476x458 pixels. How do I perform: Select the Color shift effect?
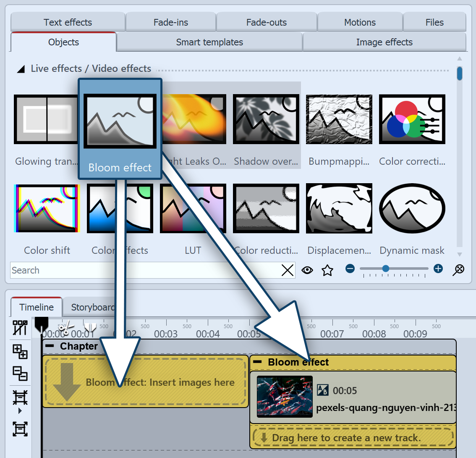[x=47, y=208]
